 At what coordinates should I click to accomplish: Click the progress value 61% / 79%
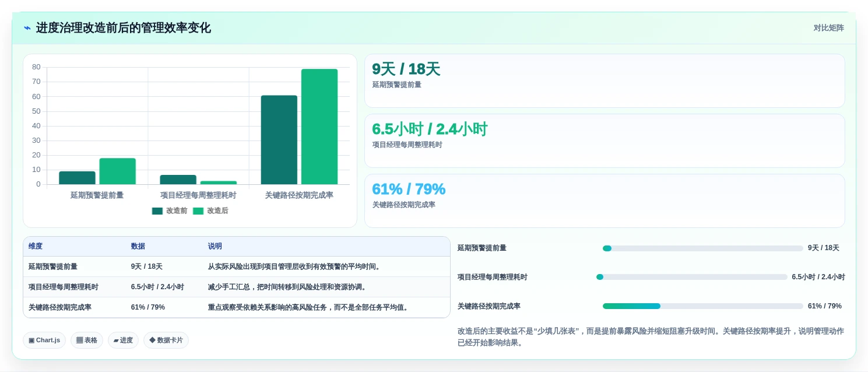[x=825, y=306]
